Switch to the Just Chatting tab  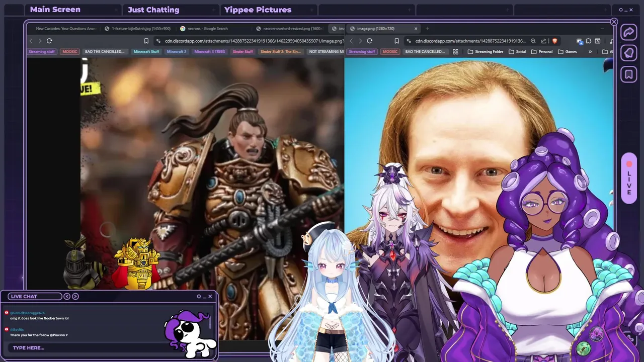tap(153, 10)
